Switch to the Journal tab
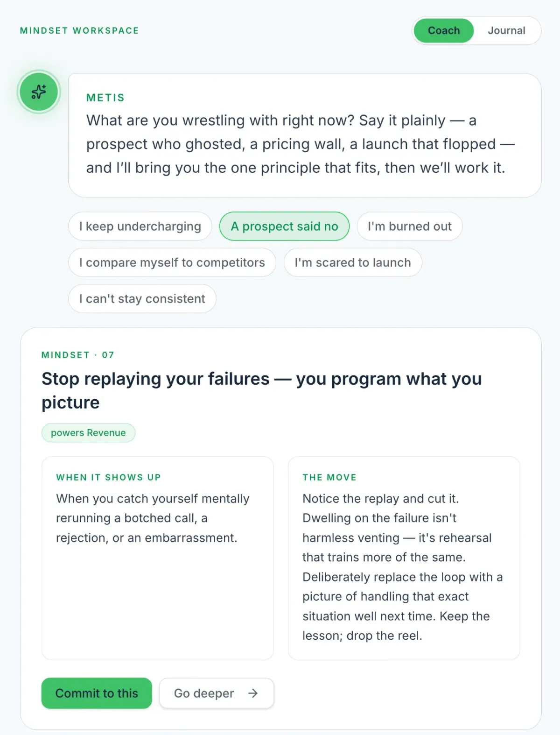Image resolution: width=560 pixels, height=735 pixels. [x=506, y=31]
